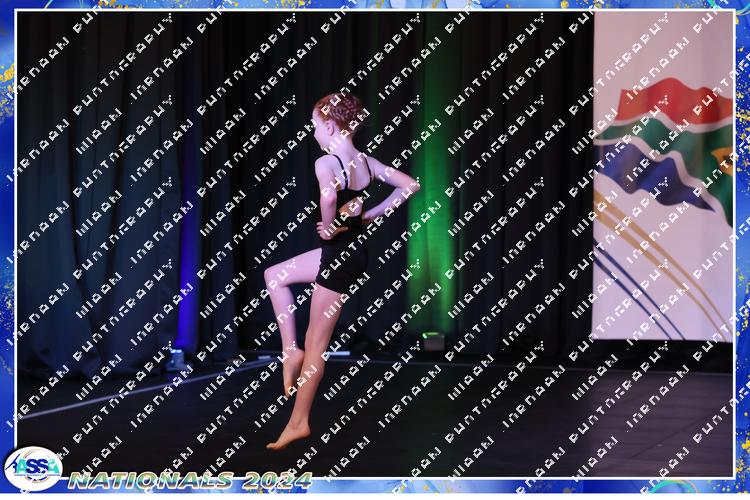The image size is (750, 500).
Task: Click the flag banner on stage
Action: tap(663, 176)
